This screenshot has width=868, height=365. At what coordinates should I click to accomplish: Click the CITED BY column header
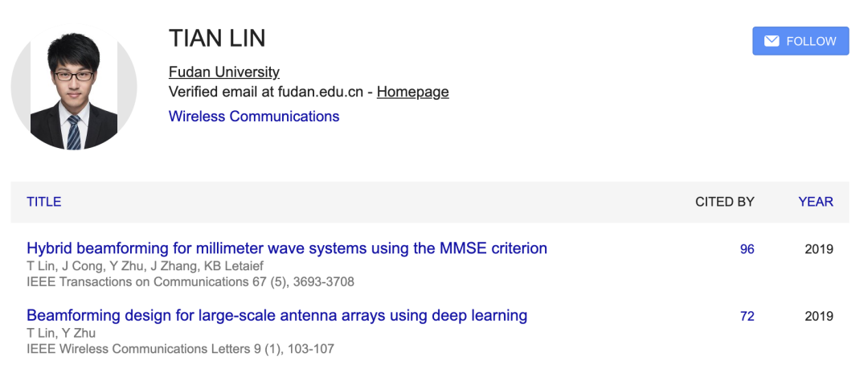(724, 202)
